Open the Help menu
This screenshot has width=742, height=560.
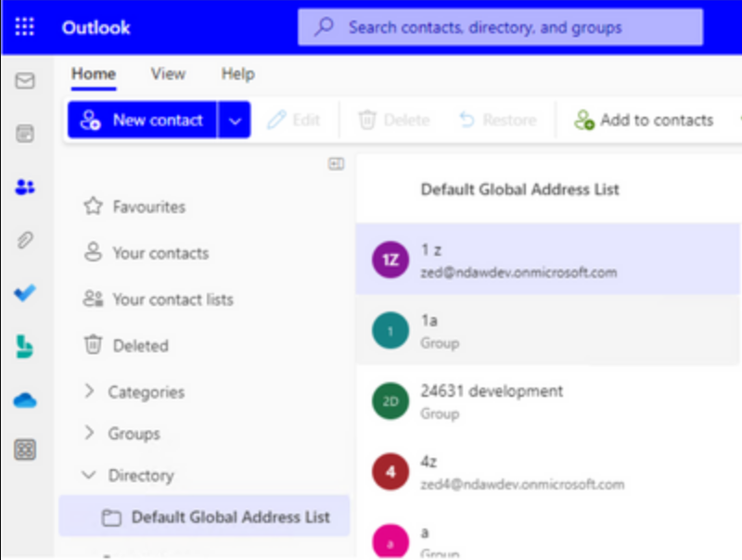point(237,74)
